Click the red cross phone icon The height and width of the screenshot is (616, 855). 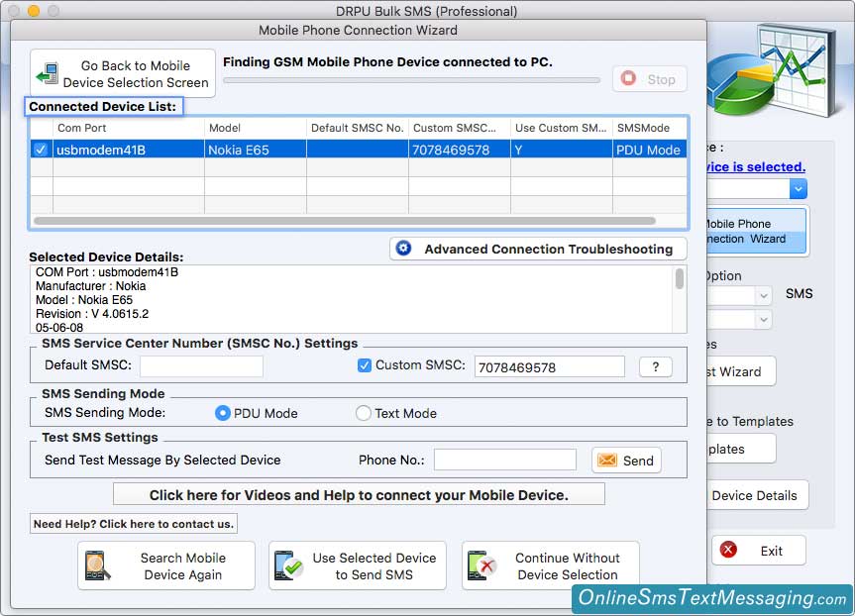[481, 565]
